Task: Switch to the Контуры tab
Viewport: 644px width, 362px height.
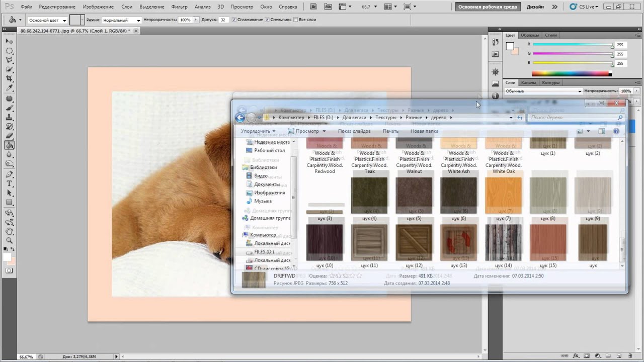Action: [x=551, y=82]
